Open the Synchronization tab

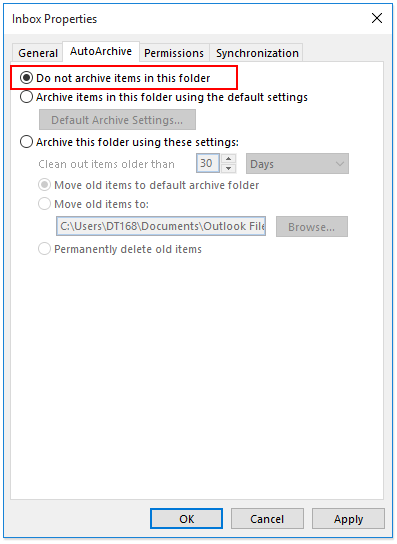[257, 53]
